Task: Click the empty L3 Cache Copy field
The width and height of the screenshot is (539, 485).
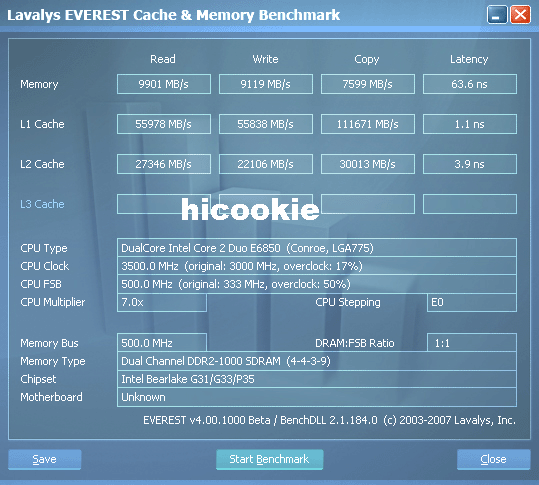Action: pos(367,204)
